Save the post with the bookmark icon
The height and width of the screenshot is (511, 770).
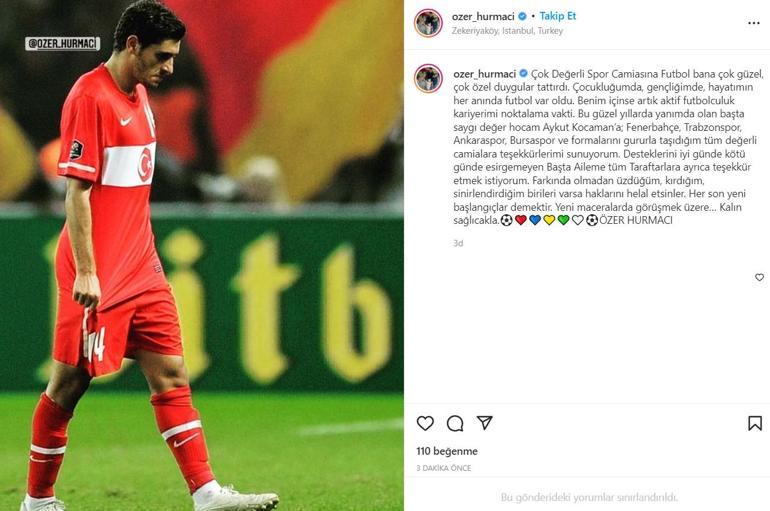pos(755,423)
